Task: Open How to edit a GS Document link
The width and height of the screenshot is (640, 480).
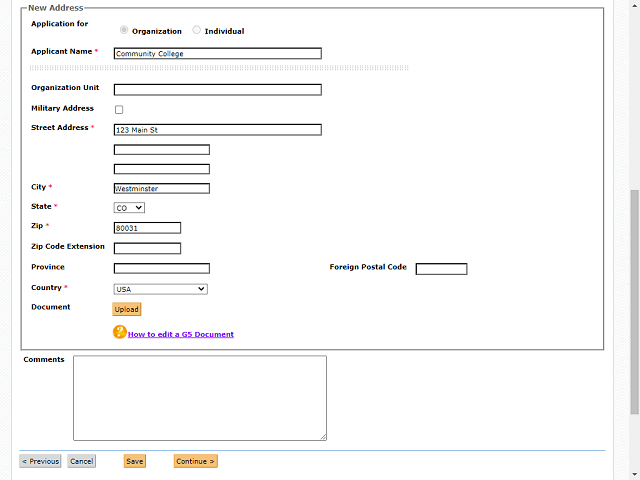Action: coord(181,334)
